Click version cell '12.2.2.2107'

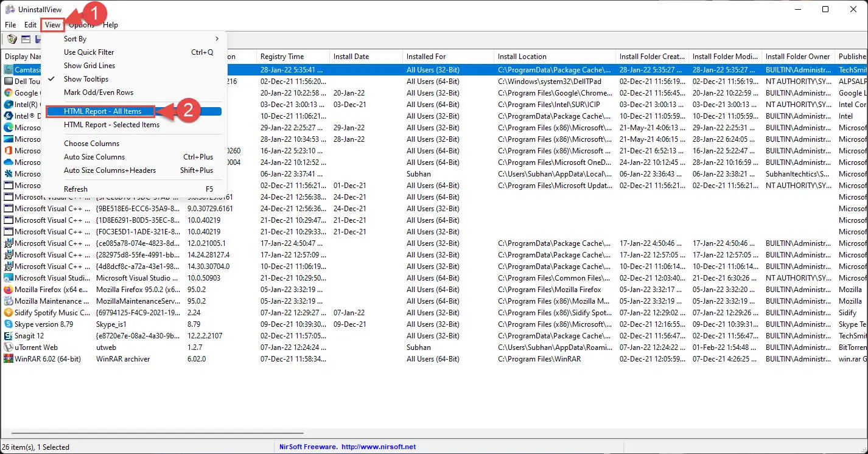click(205, 336)
